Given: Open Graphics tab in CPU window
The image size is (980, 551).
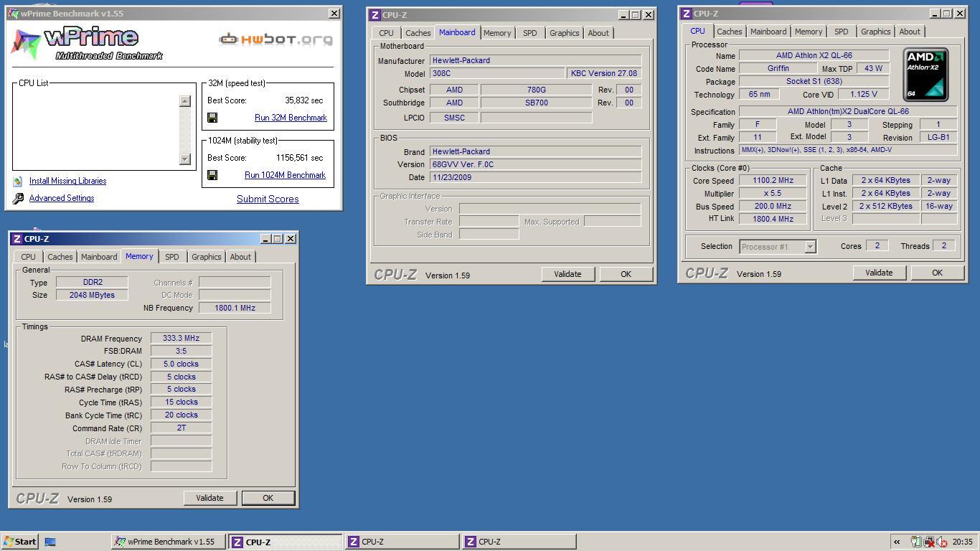Looking at the screenshot, I should tap(876, 32).
